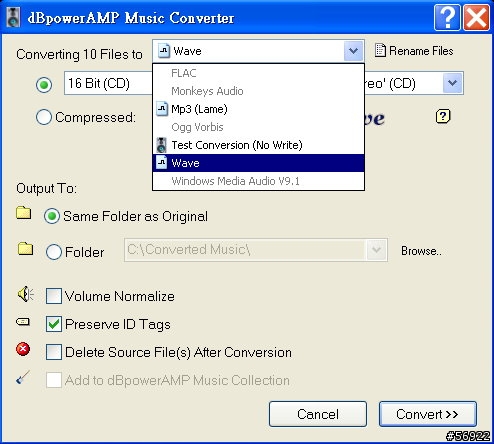Pick Mp3 (Lame) in the format list

pyautogui.click(x=258, y=109)
